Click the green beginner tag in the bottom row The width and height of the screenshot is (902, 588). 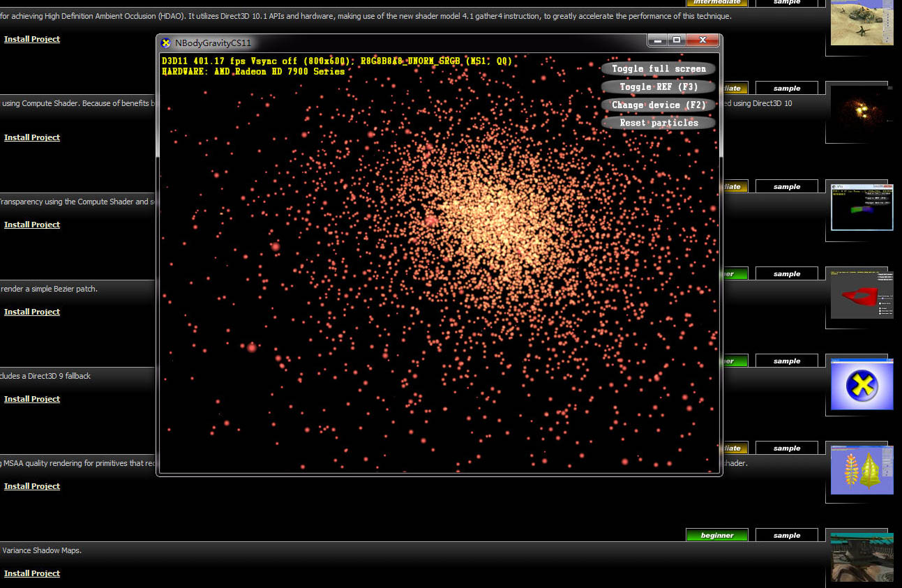click(717, 536)
